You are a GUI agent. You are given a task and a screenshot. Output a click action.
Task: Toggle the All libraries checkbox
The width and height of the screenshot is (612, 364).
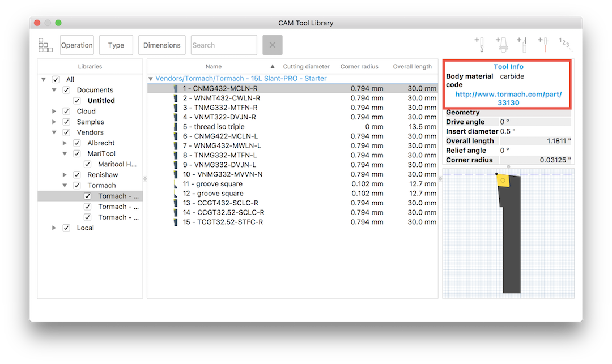tap(56, 79)
